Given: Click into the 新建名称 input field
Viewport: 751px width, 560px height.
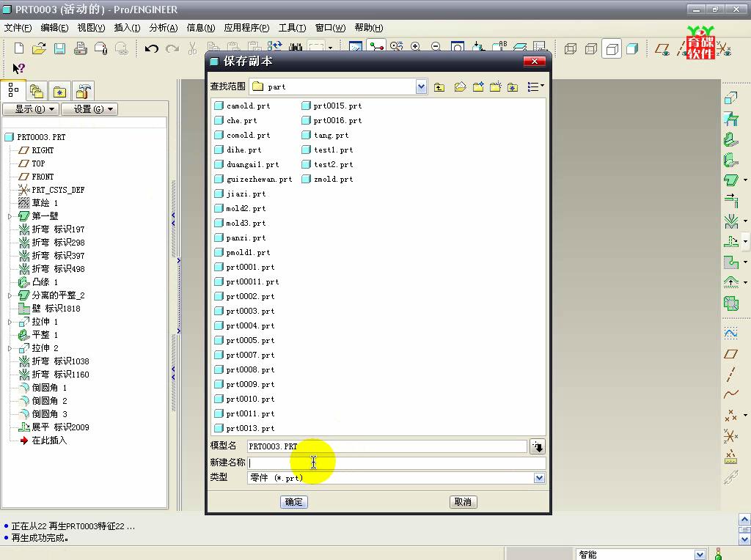Looking at the screenshot, I should 396,463.
